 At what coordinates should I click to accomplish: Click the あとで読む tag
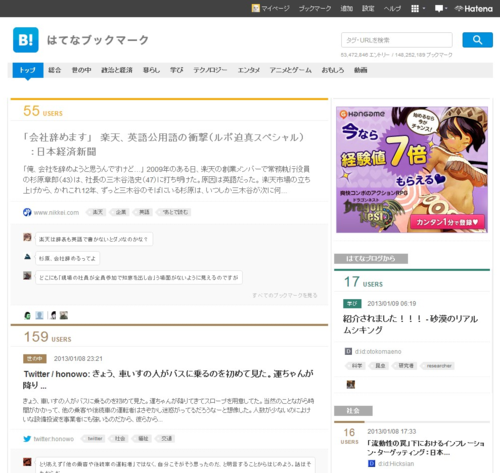(x=174, y=212)
